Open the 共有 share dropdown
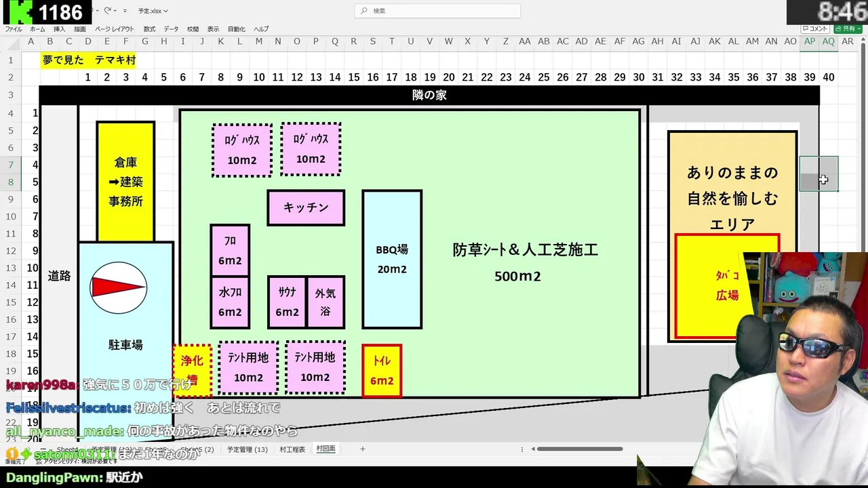Image resolution: width=868 pixels, height=488 pixels. (x=848, y=29)
